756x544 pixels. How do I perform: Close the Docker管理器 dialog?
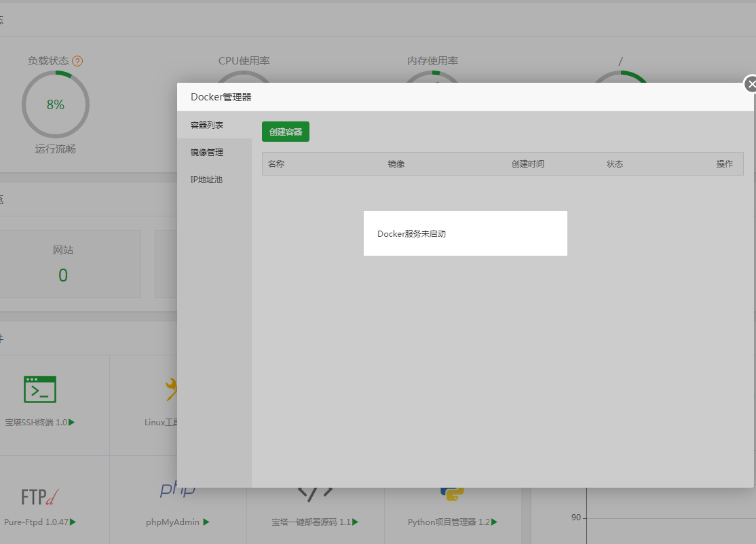751,84
